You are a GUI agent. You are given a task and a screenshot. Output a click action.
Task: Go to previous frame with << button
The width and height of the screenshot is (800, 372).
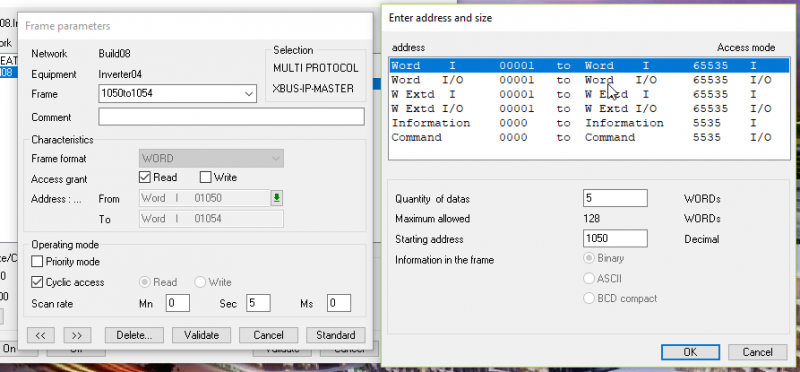pos(41,335)
